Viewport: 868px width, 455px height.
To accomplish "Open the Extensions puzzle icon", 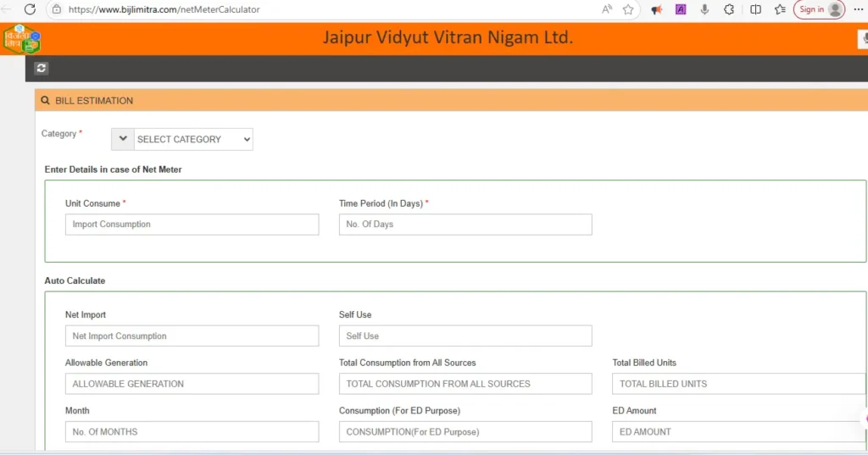I will coord(729,9).
